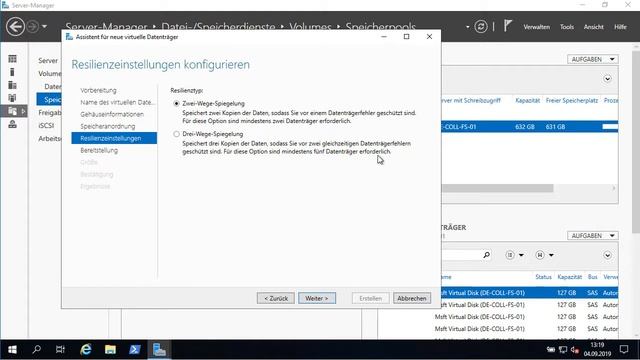Sort disks by the Bus column

pyautogui.click(x=592, y=277)
